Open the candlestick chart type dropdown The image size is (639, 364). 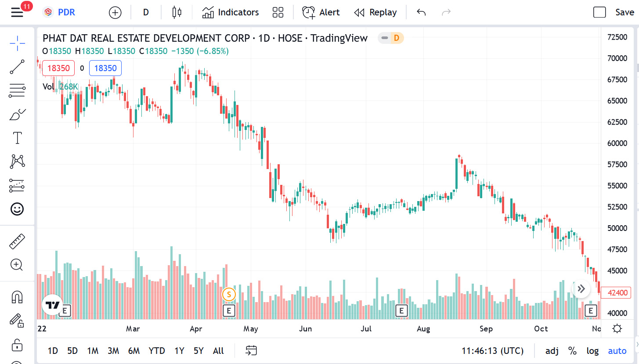pyautogui.click(x=177, y=12)
